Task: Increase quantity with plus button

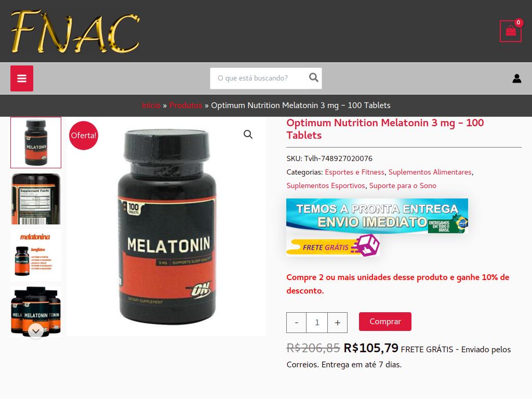Action: [337, 322]
